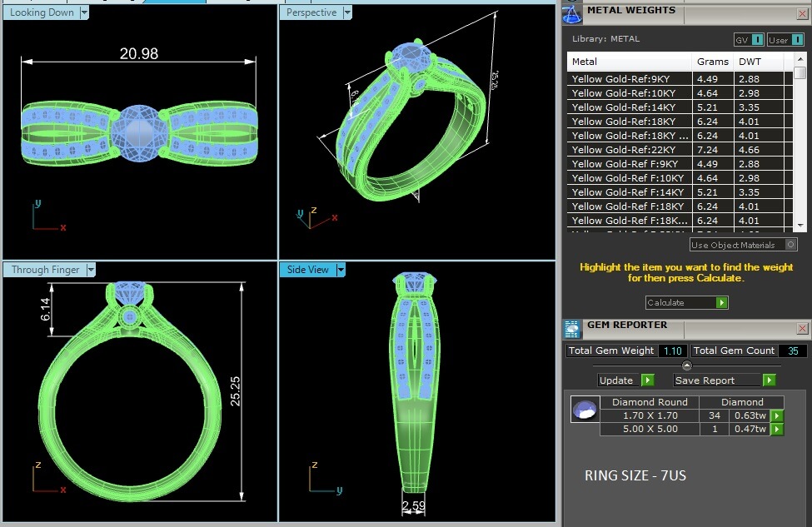Select the Yellow Gold-Ref:14KY row
Screen dimensions: 812x527
click(630, 107)
